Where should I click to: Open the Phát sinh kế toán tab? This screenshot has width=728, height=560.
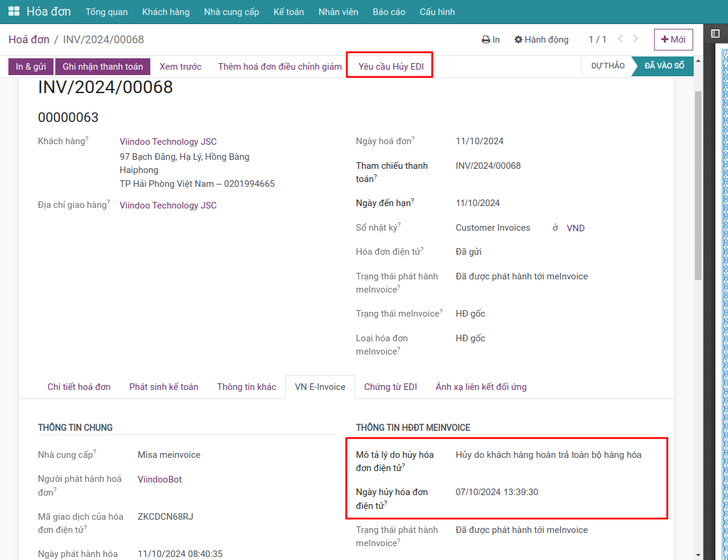coord(164,387)
